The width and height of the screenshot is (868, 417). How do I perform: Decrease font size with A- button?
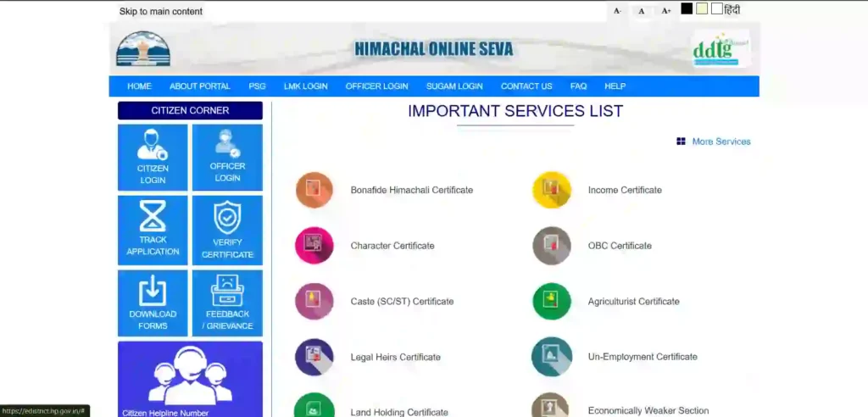point(617,11)
